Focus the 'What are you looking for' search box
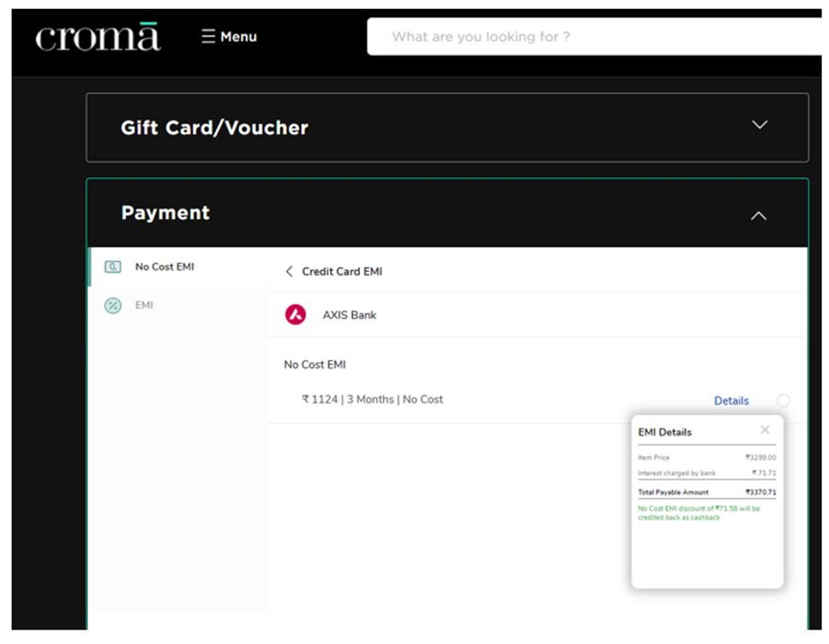Screen dimensions: 829x644 coord(593,37)
